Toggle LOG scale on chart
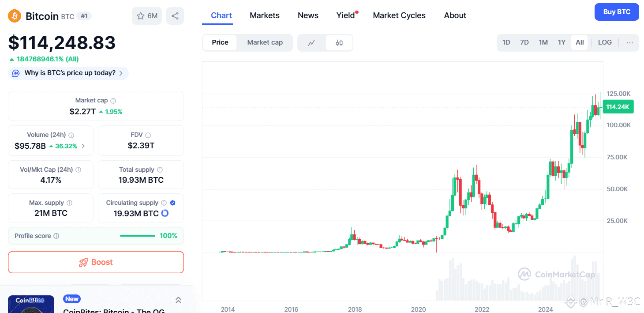The image size is (644, 313). pos(605,42)
